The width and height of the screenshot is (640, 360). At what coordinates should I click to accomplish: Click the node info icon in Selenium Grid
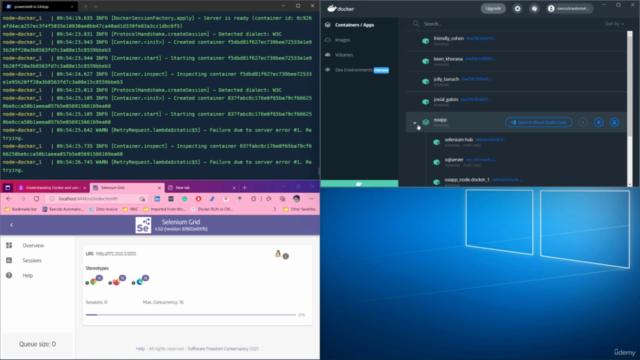tap(286, 256)
